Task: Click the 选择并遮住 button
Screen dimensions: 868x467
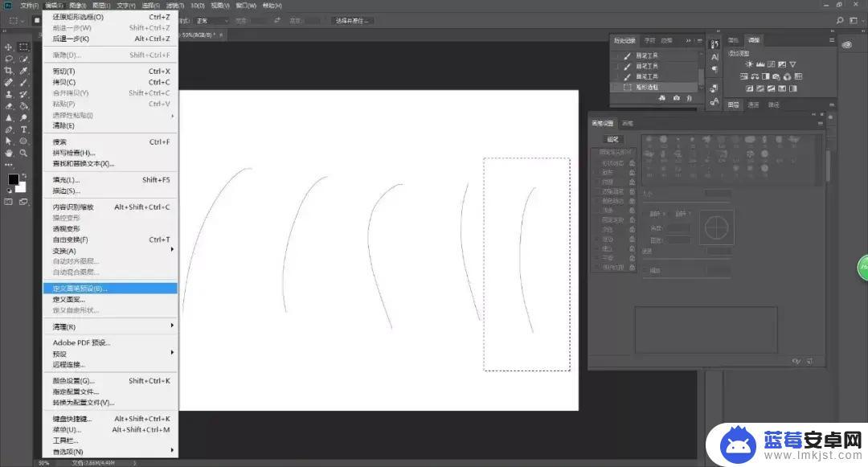Action: (x=352, y=20)
